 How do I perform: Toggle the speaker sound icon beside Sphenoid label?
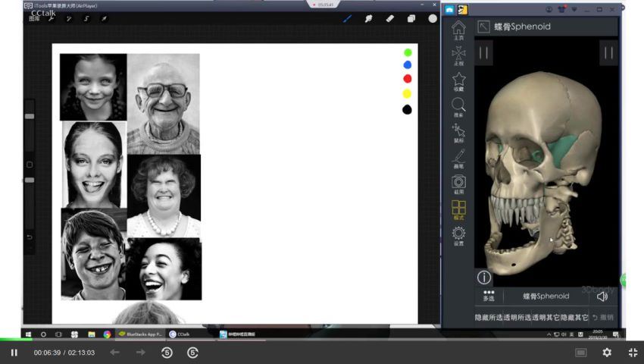[x=602, y=297]
